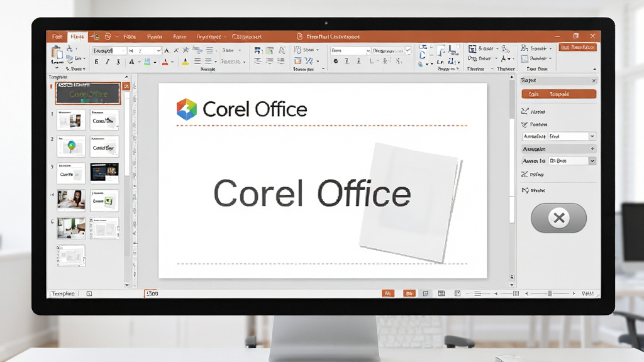The width and height of the screenshot is (644, 362).
Task: Open the font size dropdown arrow
Action: [158, 50]
